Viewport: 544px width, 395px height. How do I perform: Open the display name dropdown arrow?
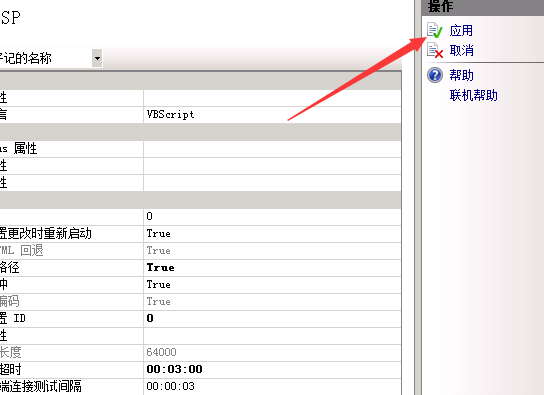tap(97, 58)
